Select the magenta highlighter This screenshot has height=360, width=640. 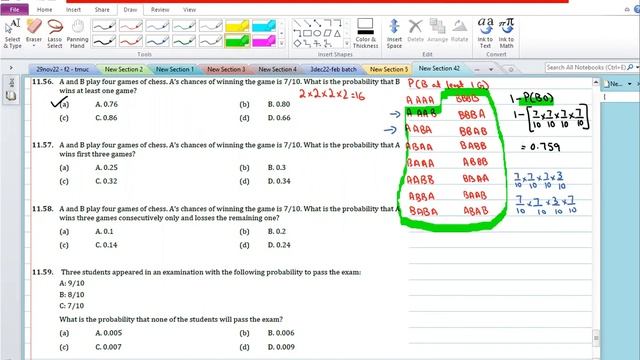[x=264, y=40]
